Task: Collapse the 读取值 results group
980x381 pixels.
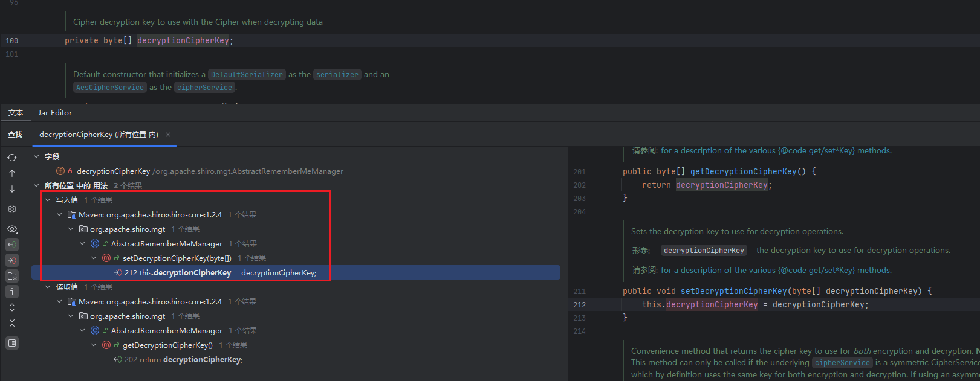Action: point(48,287)
